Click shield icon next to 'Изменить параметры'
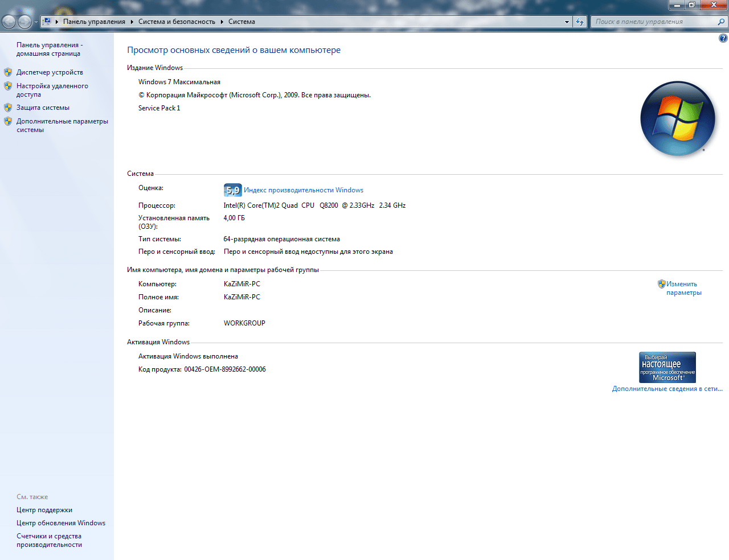Screen dimensions: 729x560 tap(661, 283)
